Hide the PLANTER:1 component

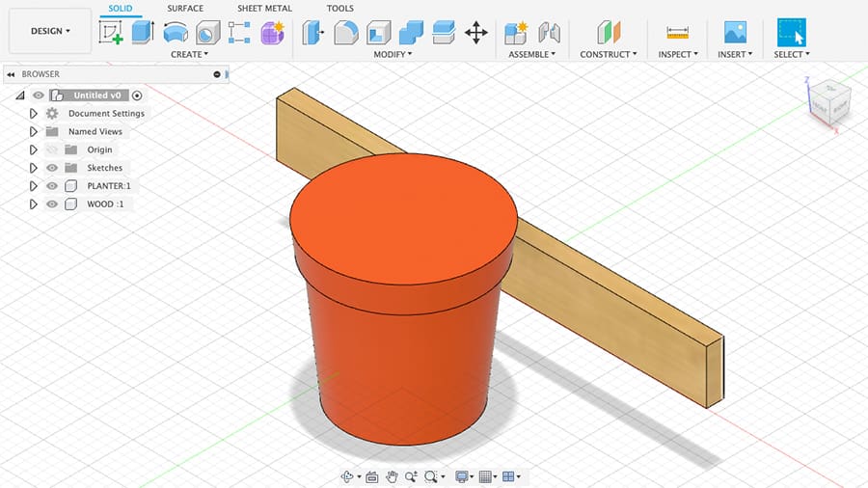52,186
